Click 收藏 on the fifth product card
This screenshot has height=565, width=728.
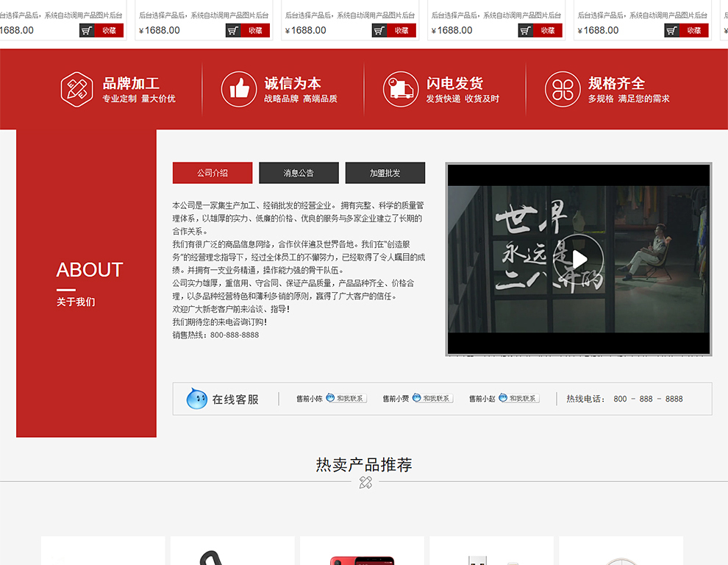(x=693, y=31)
